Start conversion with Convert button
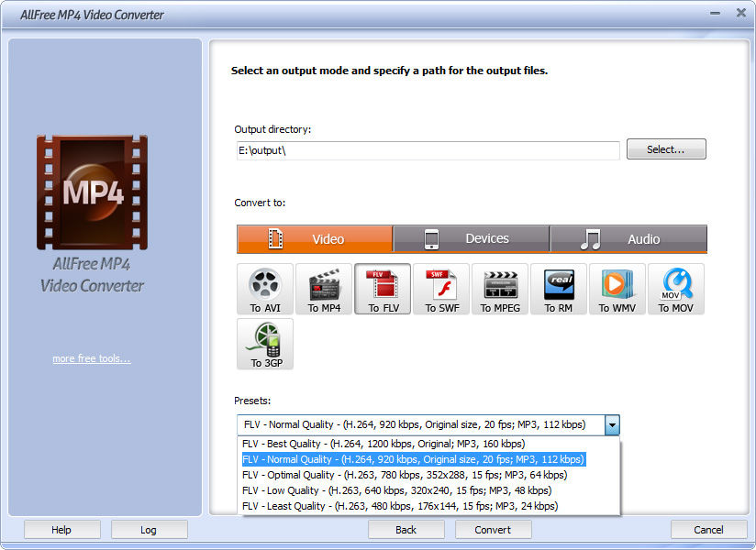The image size is (756, 550). click(x=494, y=530)
